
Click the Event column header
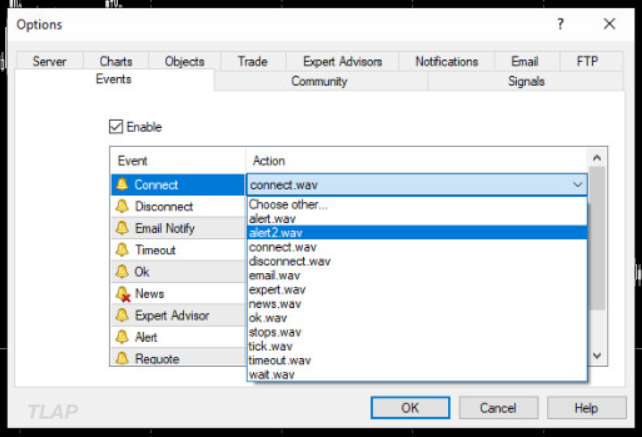click(x=178, y=161)
